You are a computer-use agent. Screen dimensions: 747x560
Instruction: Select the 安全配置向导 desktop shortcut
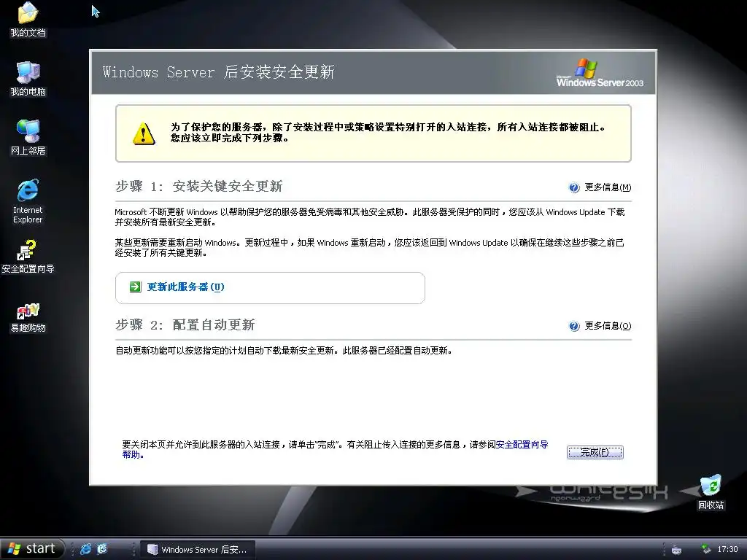[28, 256]
